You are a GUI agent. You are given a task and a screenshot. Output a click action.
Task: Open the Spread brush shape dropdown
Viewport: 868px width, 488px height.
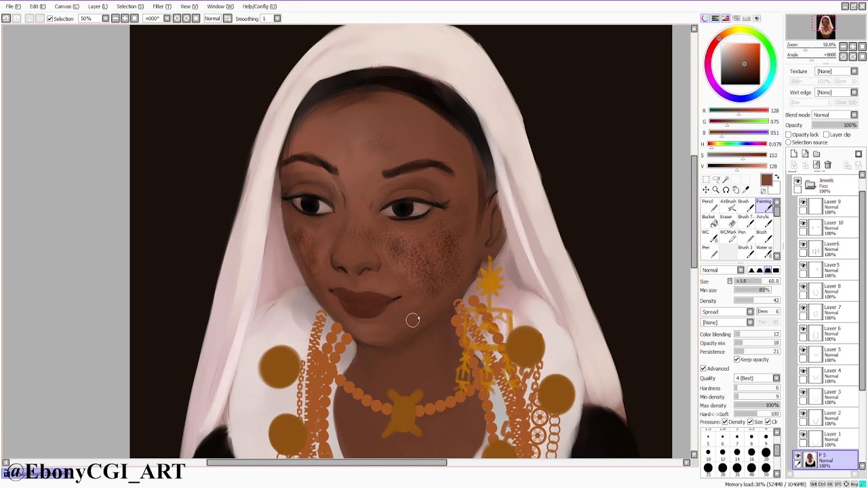[727, 312]
